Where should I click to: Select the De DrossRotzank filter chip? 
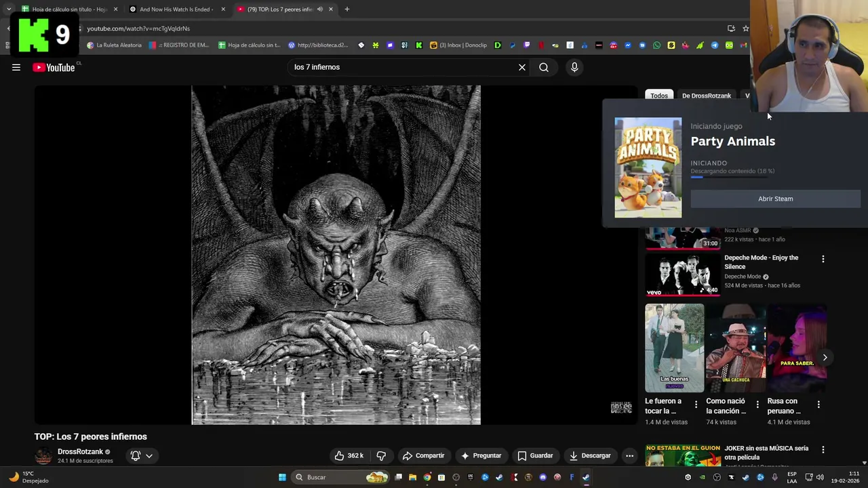pos(707,96)
